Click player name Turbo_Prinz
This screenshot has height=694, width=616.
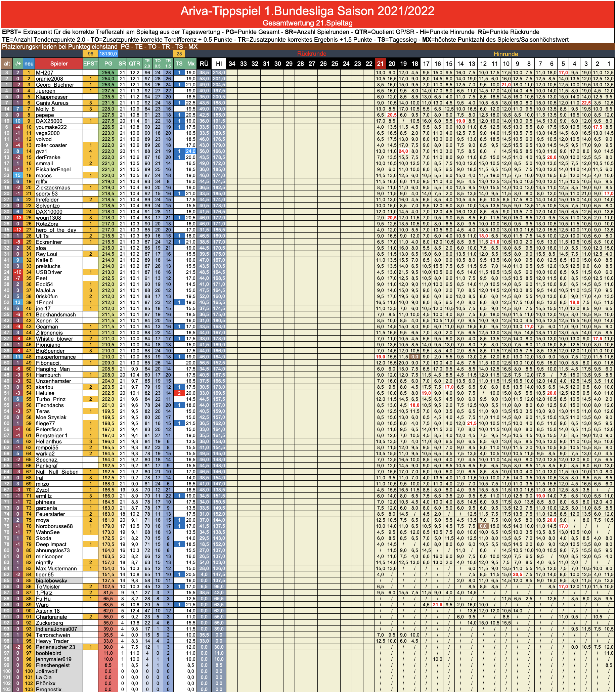coord(51,399)
